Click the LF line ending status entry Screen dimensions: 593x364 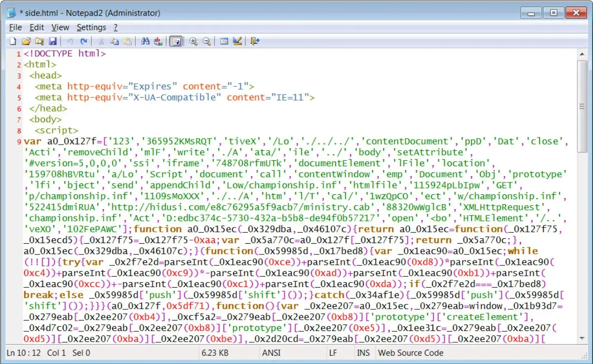click(x=333, y=353)
